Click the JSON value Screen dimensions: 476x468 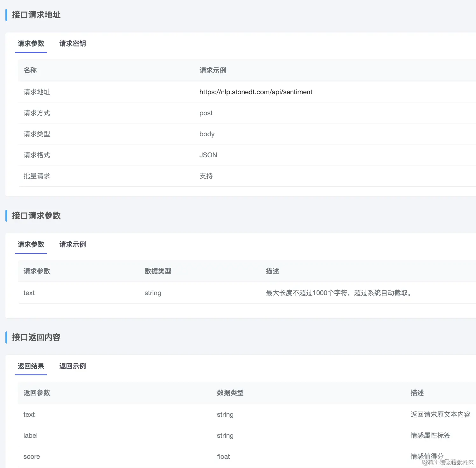(208, 155)
